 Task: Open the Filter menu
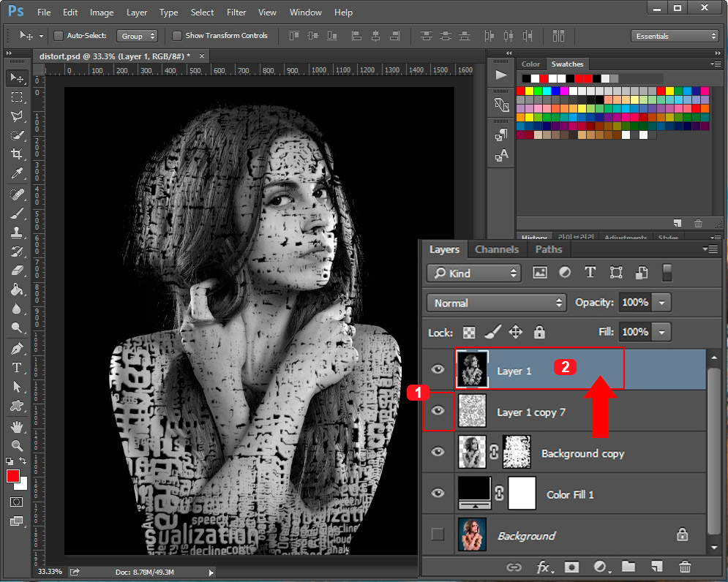236,12
